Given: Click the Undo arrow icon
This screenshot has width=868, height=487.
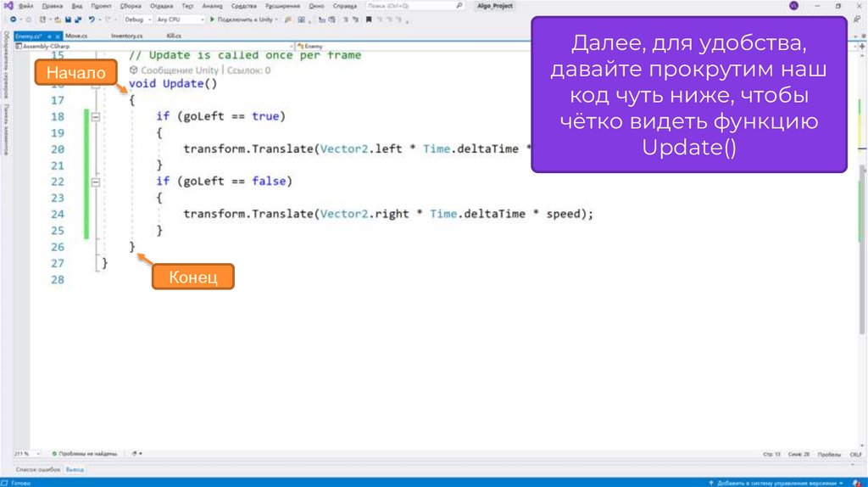Looking at the screenshot, I should pos(91,19).
